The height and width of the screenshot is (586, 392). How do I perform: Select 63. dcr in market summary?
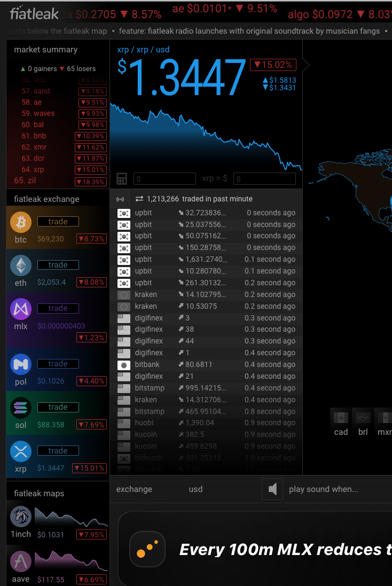pos(64,159)
